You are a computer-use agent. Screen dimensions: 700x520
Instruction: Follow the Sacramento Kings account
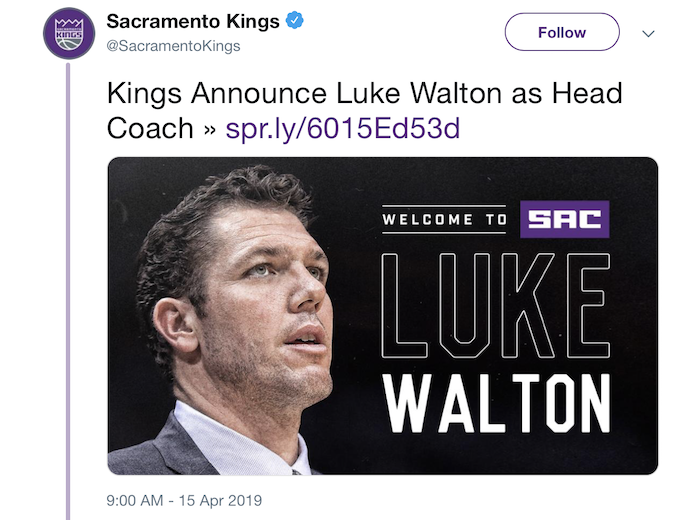(x=562, y=32)
